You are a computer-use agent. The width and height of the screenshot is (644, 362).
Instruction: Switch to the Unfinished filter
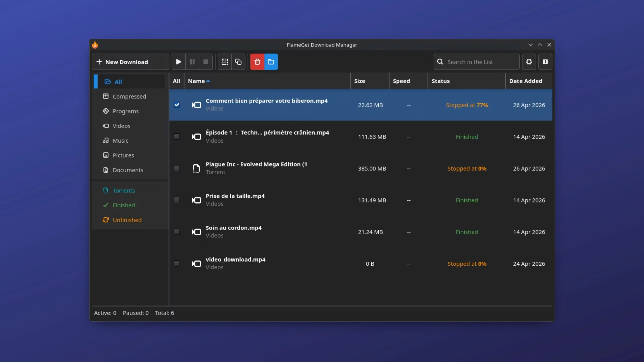[x=127, y=220]
